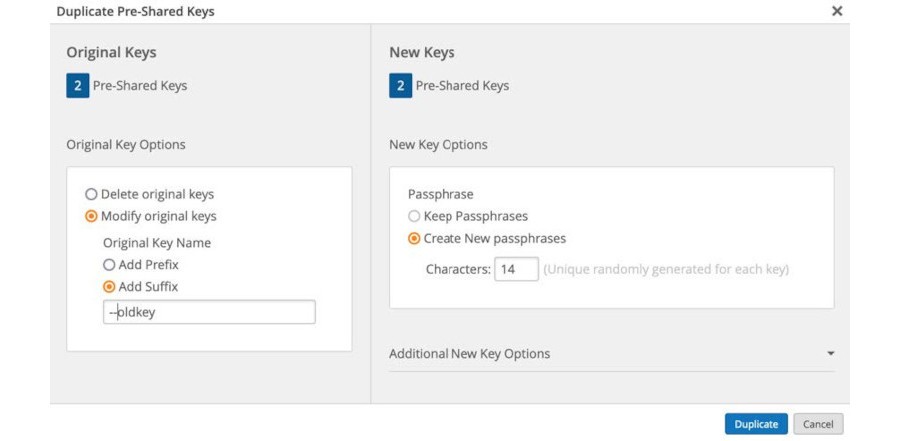Click the Original Keys count badge
The height and width of the screenshot is (441, 900).
point(77,86)
